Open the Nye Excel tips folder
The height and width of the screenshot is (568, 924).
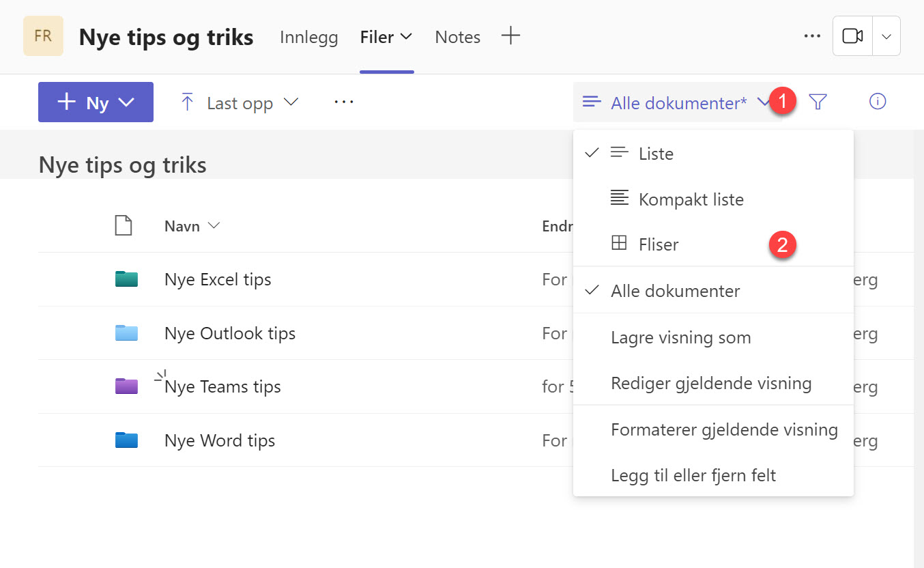218,279
